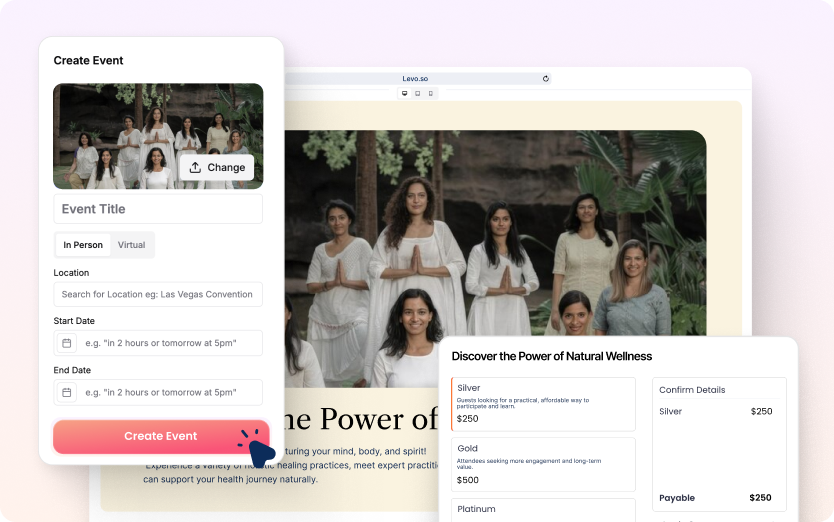
Task: Click the Location search field
Action: 158,294
